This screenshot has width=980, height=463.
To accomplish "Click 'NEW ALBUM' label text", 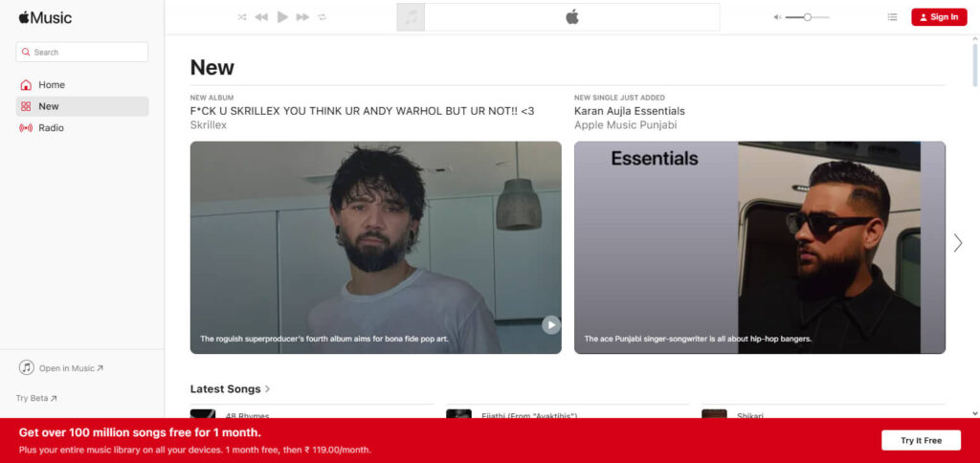I will coord(212,98).
